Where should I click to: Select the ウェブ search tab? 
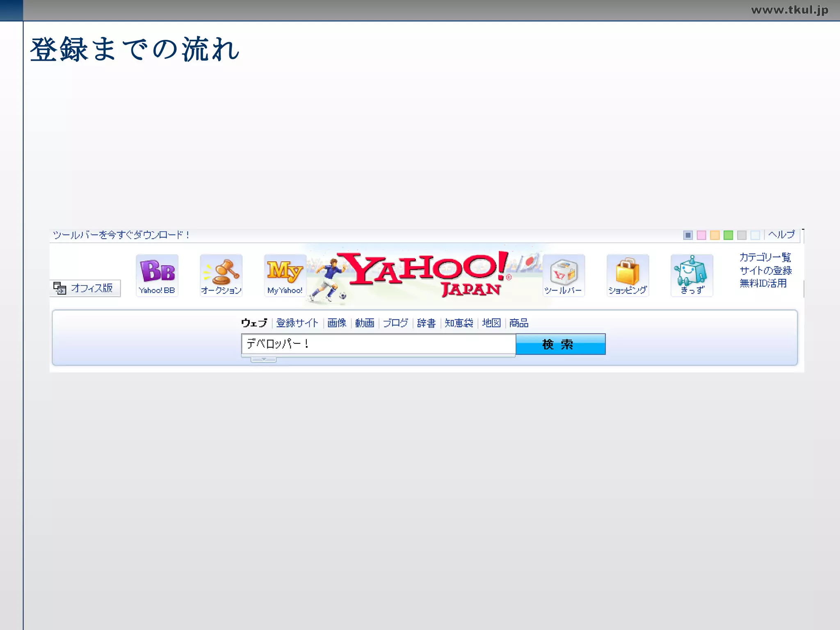coord(254,323)
